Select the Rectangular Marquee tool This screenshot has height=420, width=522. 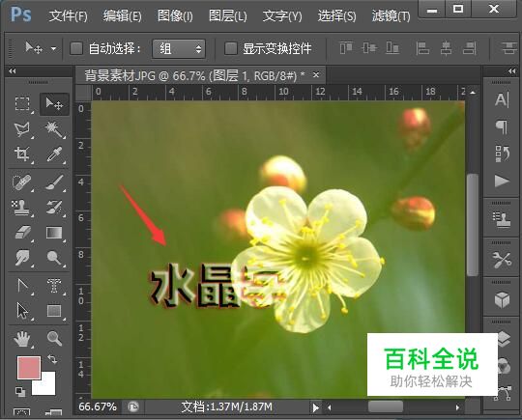pyautogui.click(x=22, y=104)
